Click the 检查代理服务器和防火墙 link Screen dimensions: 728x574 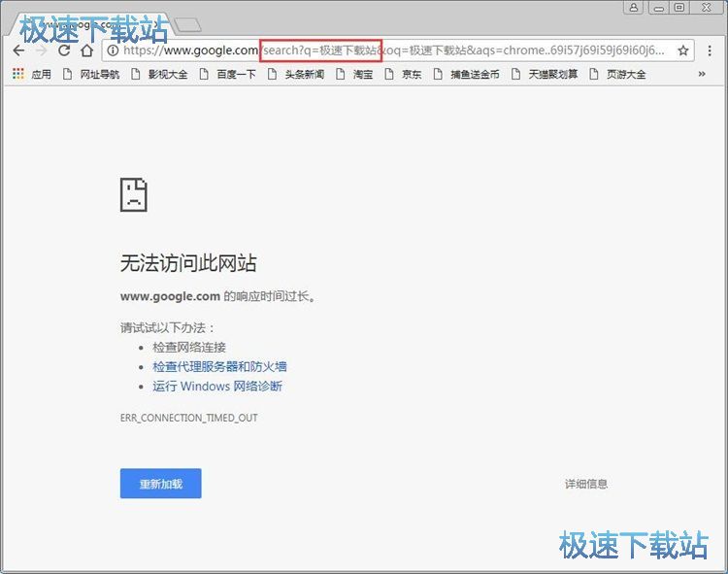pos(219,366)
